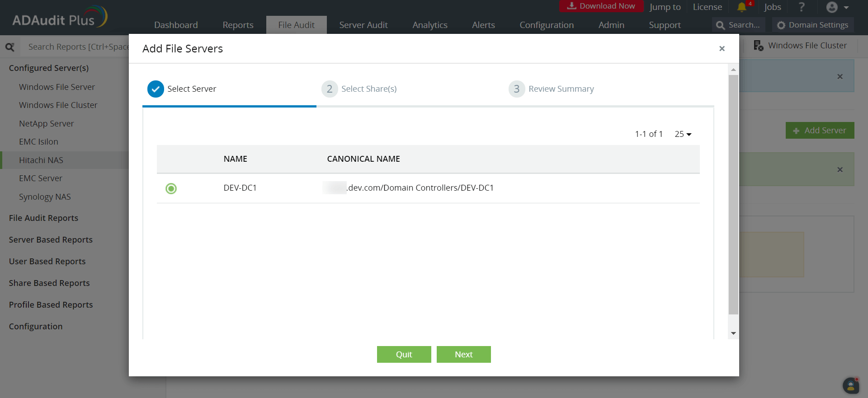Open the Reports tab
868x398 pixels.
pyautogui.click(x=238, y=25)
